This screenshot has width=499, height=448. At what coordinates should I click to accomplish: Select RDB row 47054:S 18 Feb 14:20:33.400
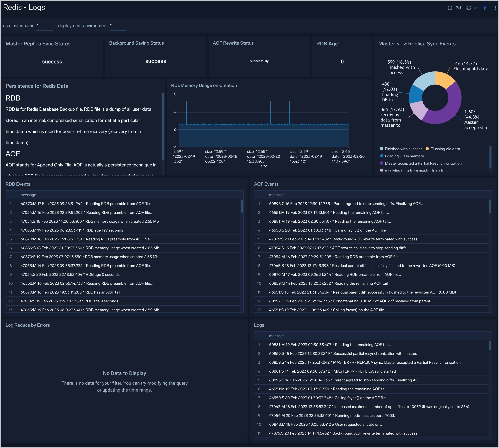click(123, 222)
